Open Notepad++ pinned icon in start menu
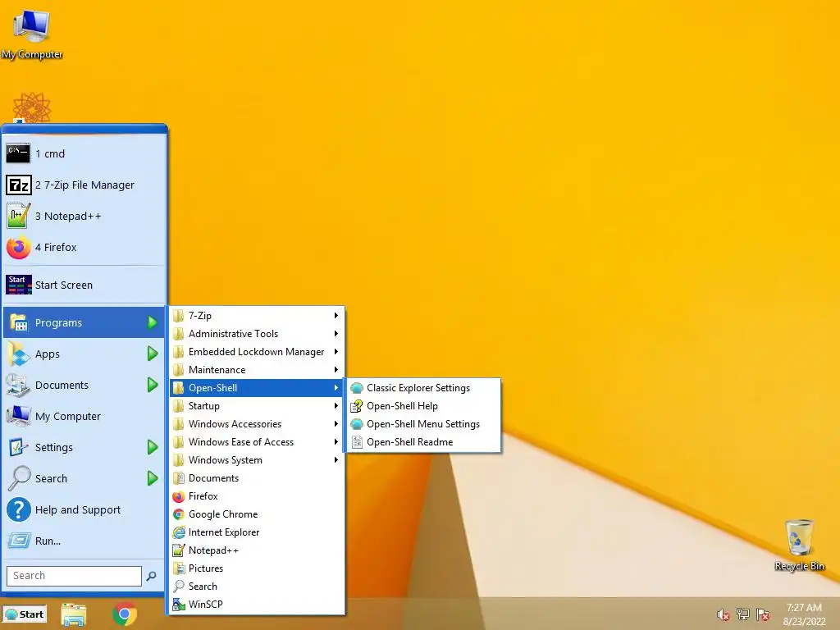 click(x=18, y=216)
